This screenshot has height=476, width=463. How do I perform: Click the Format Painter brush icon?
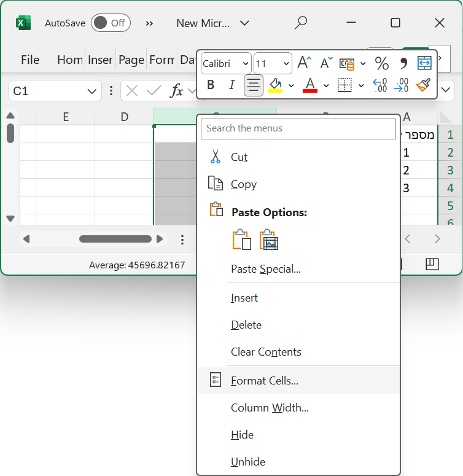coord(423,85)
